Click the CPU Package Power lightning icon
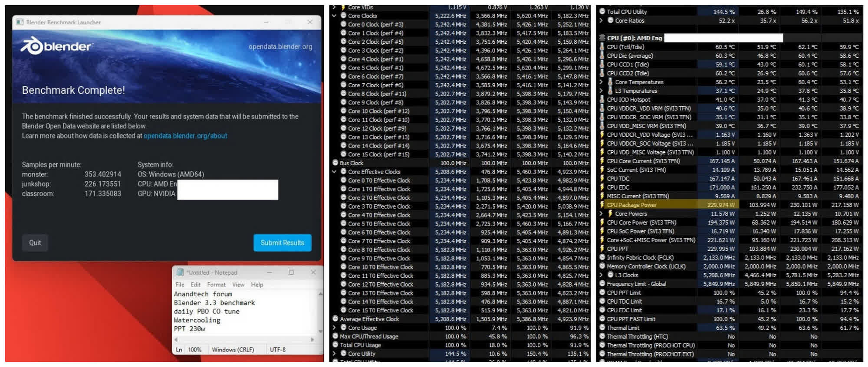The image size is (868, 367). (x=602, y=205)
